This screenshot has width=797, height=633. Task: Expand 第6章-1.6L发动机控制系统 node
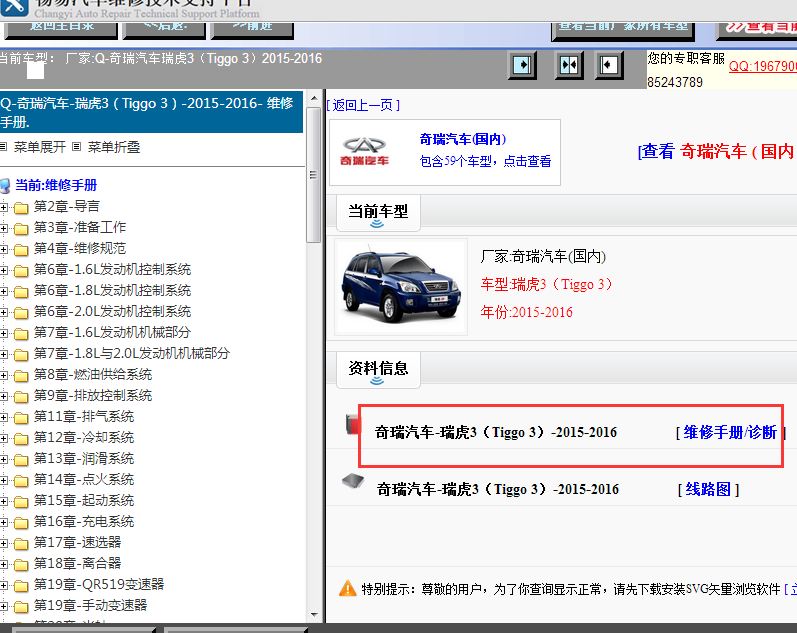pyautogui.click(x=4, y=270)
